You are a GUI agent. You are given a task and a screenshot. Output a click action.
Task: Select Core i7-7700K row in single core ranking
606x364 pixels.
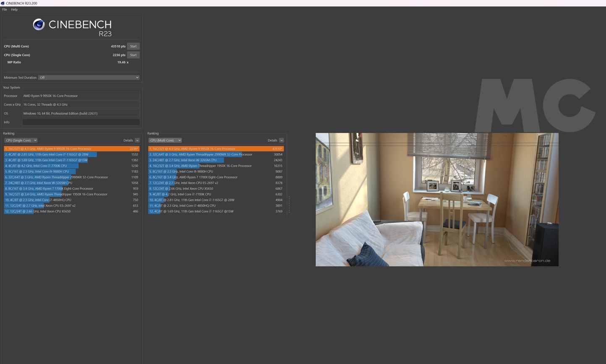[71, 166]
